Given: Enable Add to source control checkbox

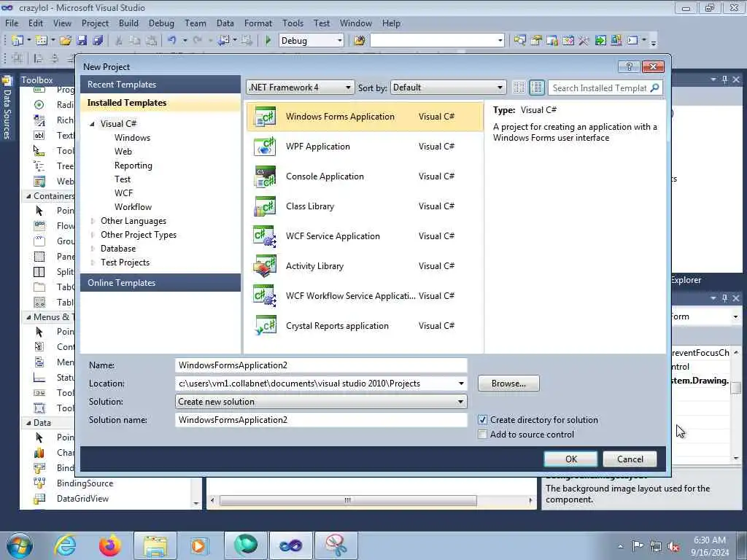Looking at the screenshot, I should pos(483,435).
